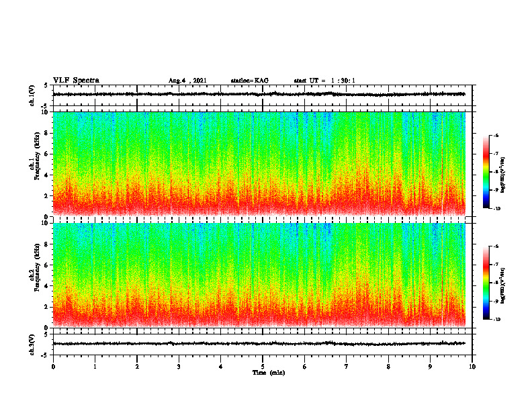Click the ch.2 spectrogram color bar
Image resolution: width=532 pixels, height=411 pixels.
[x=486, y=283]
